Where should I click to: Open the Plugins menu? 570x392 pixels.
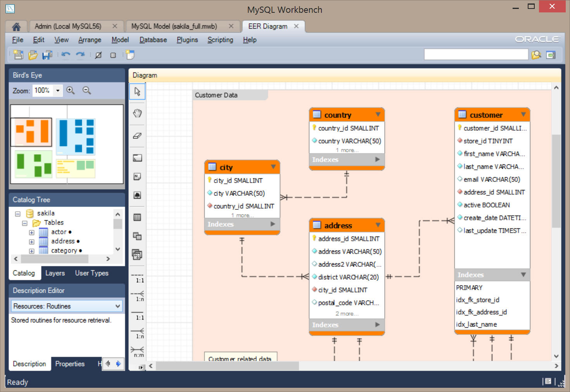187,40
